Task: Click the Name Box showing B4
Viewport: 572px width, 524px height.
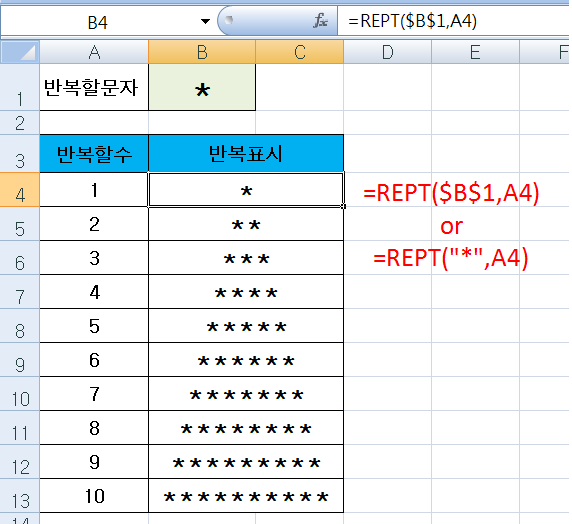Action: (98, 22)
